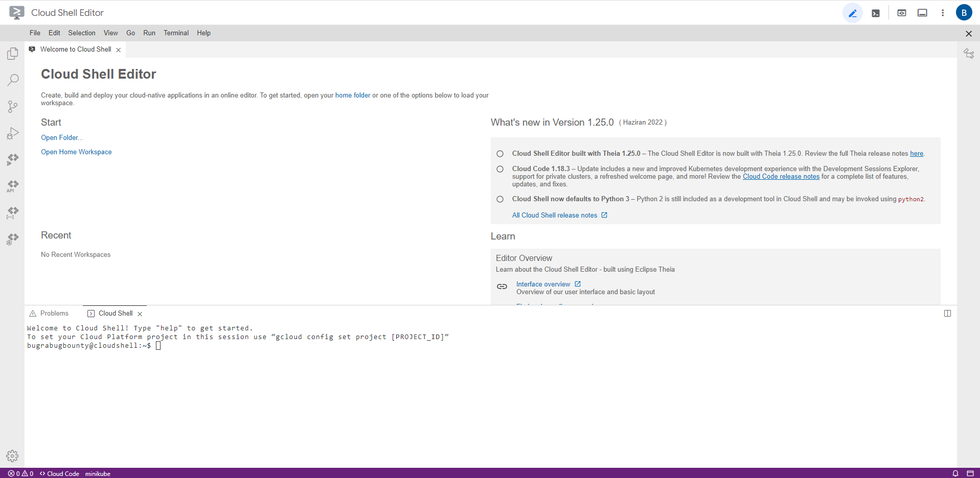Toggle the split terminal layout icon
The width and height of the screenshot is (980, 478).
[947, 314]
